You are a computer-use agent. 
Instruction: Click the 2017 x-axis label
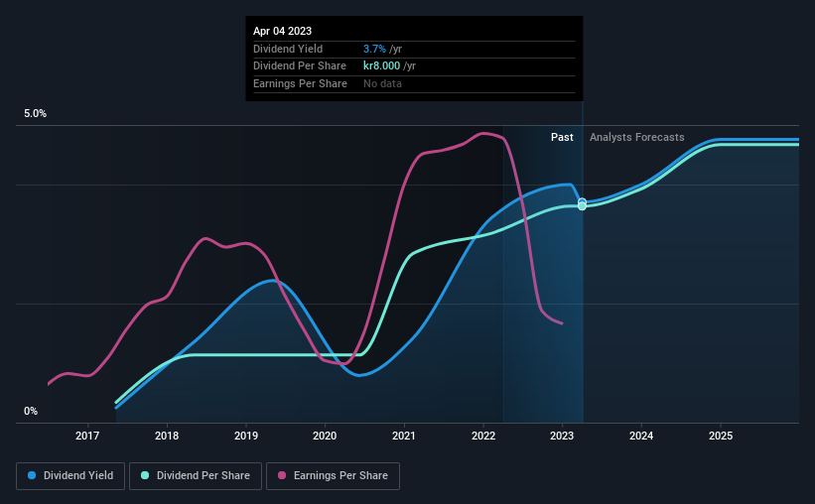pos(87,436)
